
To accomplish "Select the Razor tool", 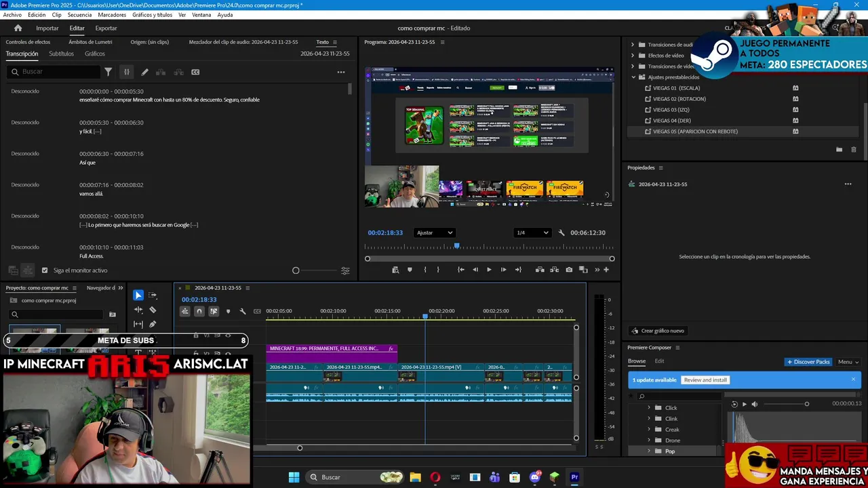I will tap(153, 310).
